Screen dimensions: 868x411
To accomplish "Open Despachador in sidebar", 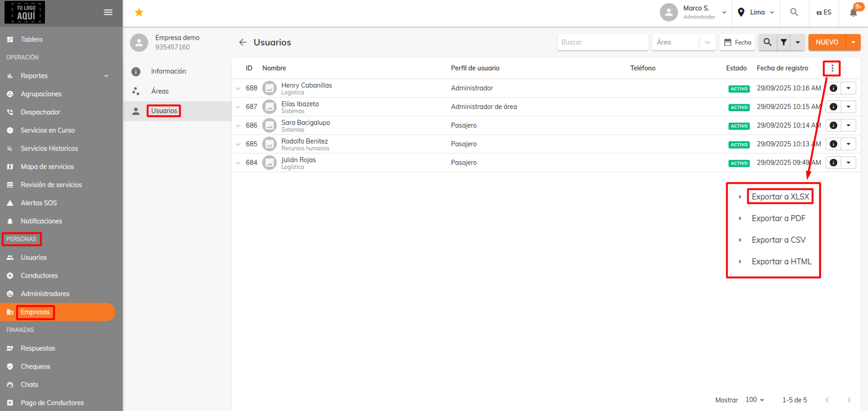I will pyautogui.click(x=41, y=112).
